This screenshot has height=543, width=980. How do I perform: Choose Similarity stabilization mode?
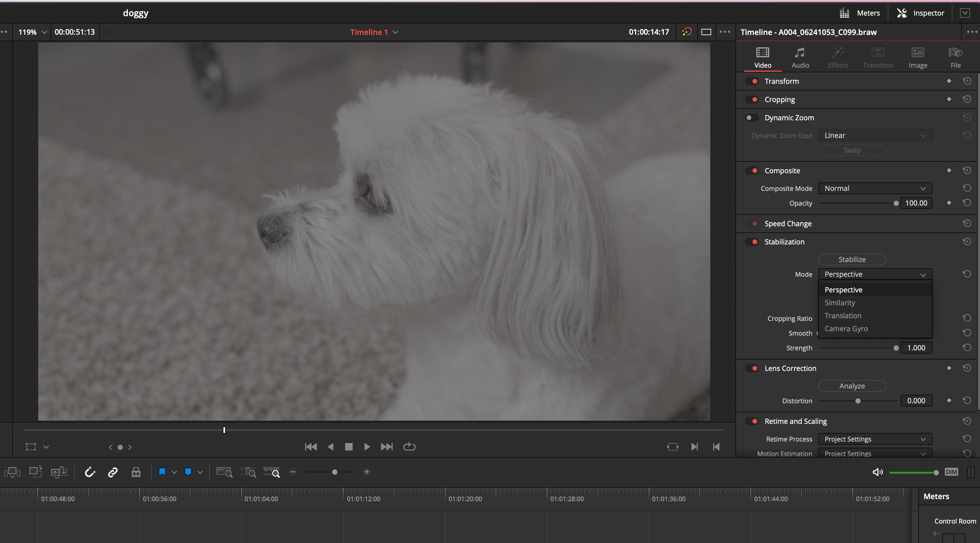[x=875, y=303]
